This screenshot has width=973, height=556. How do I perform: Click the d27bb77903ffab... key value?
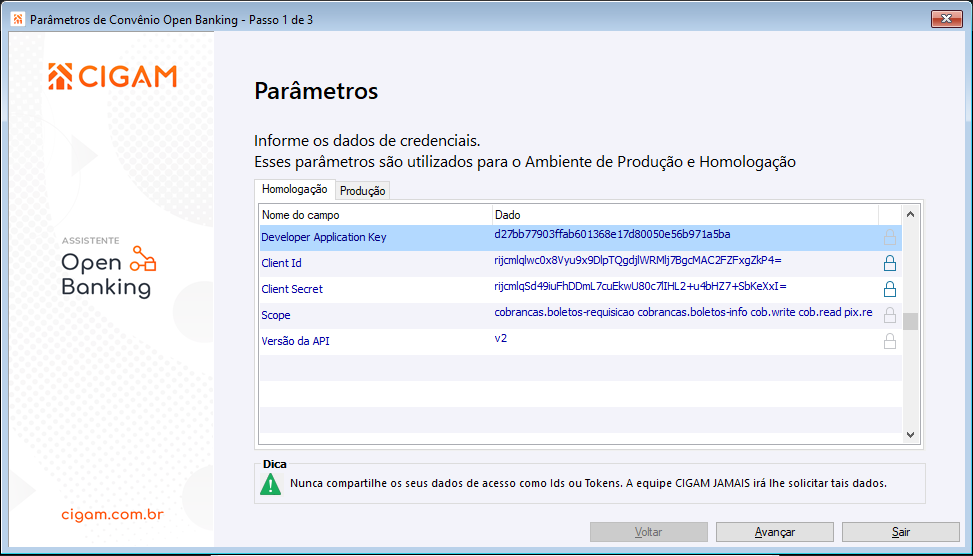tap(612, 235)
